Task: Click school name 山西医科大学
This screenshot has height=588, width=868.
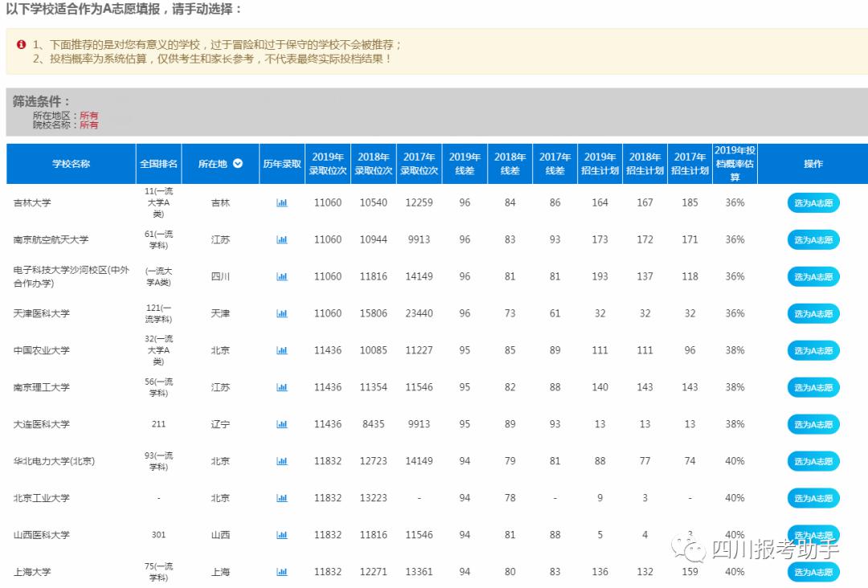Action: (x=42, y=535)
